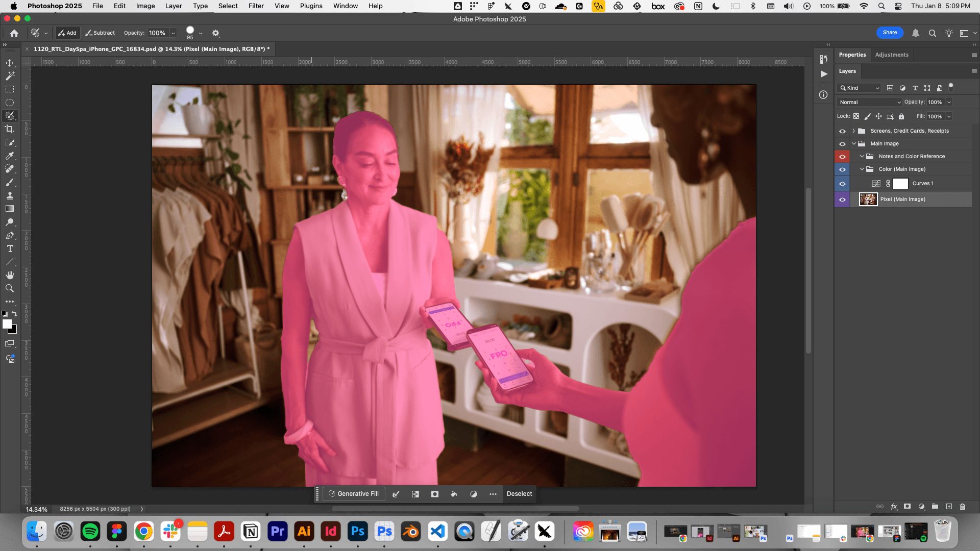Viewport: 980px width, 551px height.
Task: Select the Hand tool
Action: click(10, 275)
